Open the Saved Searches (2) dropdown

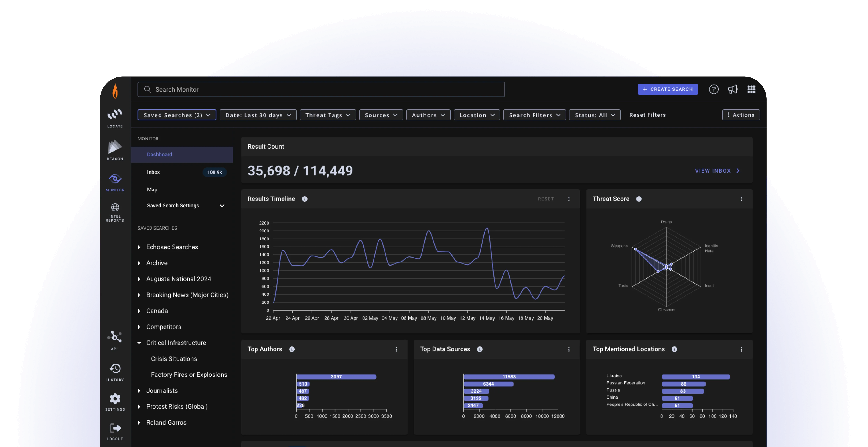(177, 115)
